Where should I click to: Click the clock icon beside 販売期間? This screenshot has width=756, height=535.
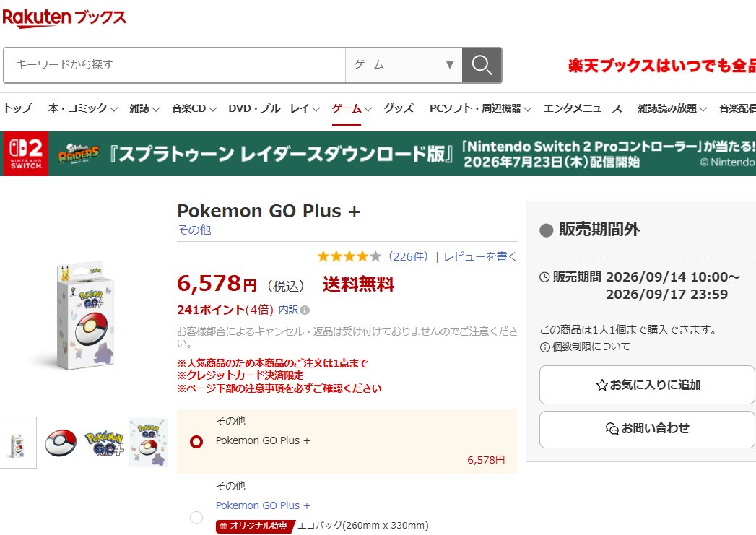(x=544, y=277)
